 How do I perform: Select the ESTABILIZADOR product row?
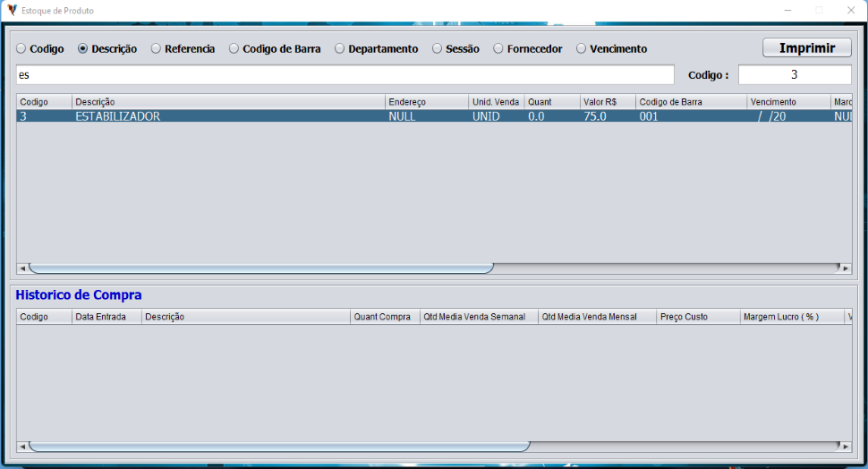(224, 116)
